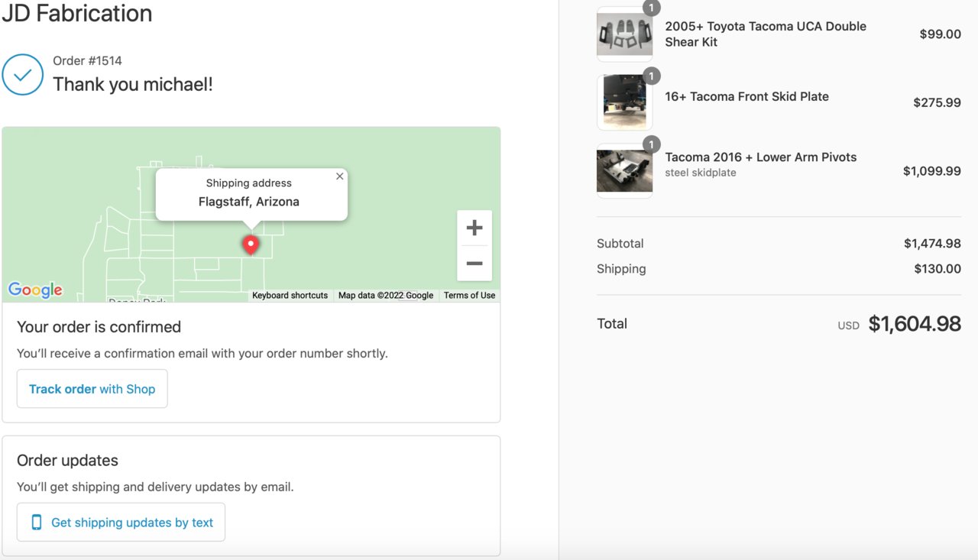Click the shipping cost $130.00

(938, 269)
